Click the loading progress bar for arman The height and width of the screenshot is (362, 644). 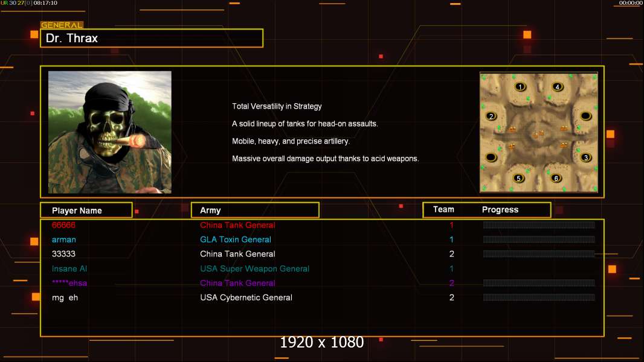point(539,239)
